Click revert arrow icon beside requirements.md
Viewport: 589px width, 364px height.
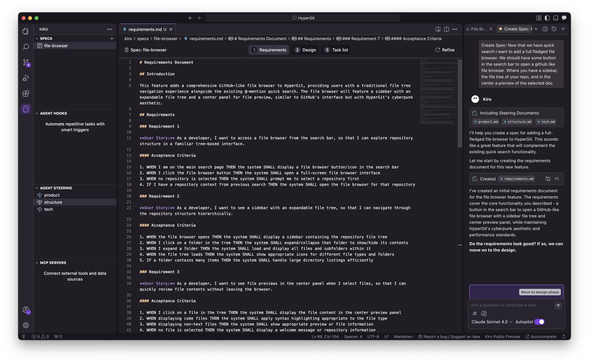tap(557, 179)
